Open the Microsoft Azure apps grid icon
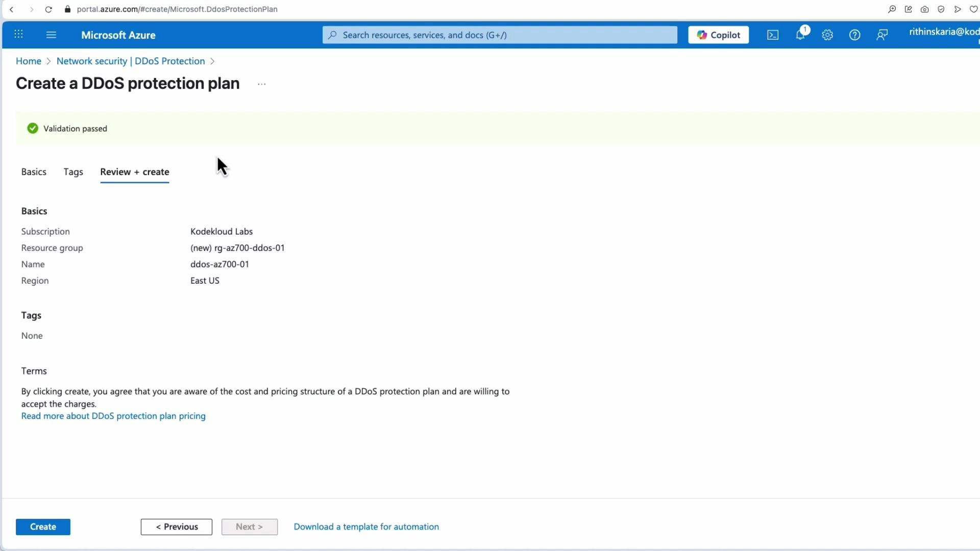Viewport: 980px width, 551px height. click(x=19, y=34)
